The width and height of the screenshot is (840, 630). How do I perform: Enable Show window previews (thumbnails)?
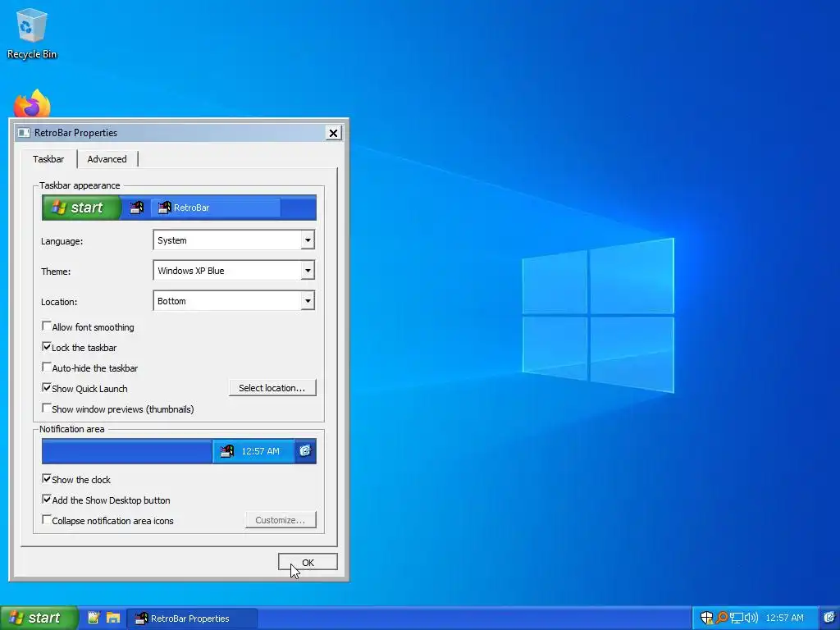(47, 409)
